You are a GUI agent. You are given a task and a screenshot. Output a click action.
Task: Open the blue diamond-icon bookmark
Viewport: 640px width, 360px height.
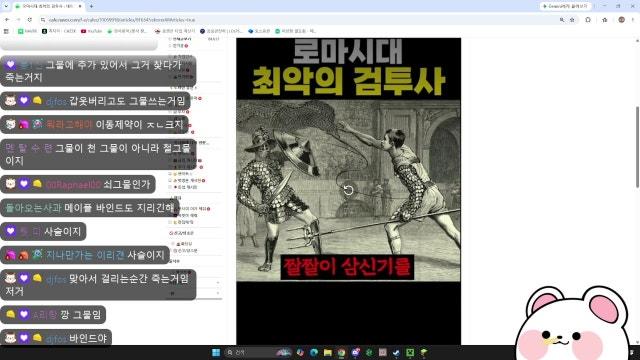click(x=259, y=31)
